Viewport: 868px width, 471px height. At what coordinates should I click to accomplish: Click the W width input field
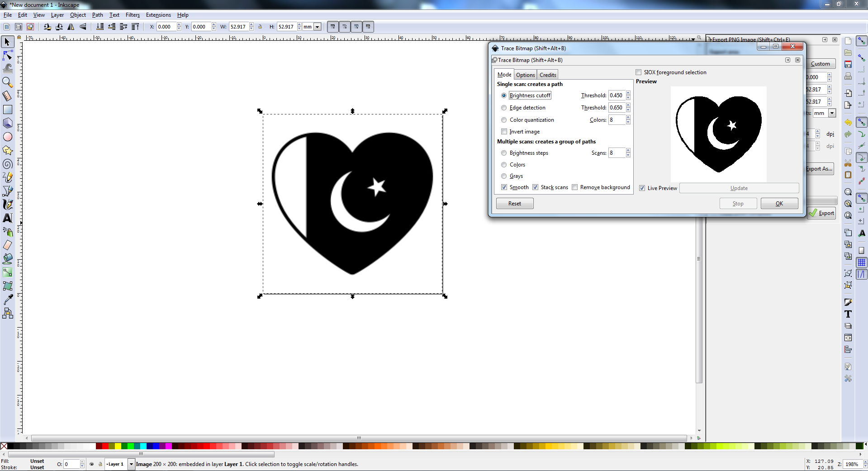(239, 27)
